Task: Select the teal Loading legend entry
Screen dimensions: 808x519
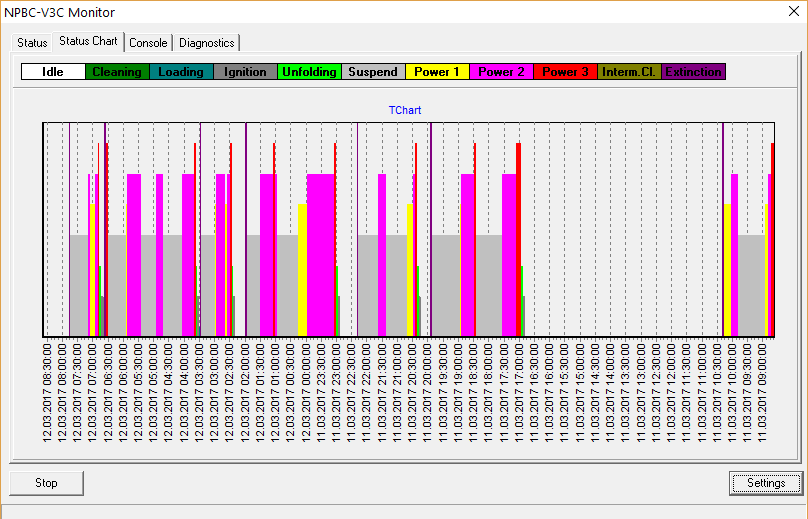Action: pos(181,72)
